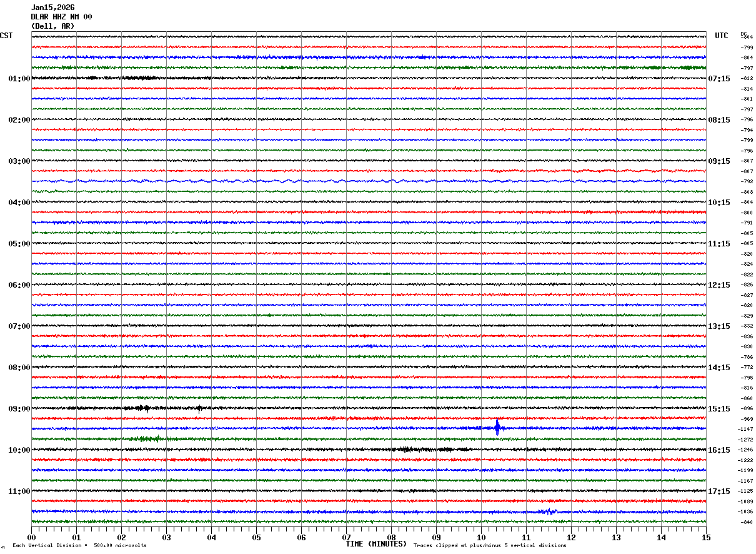
Task: Click minute 05 on the bottom axis
Action: click(x=256, y=537)
